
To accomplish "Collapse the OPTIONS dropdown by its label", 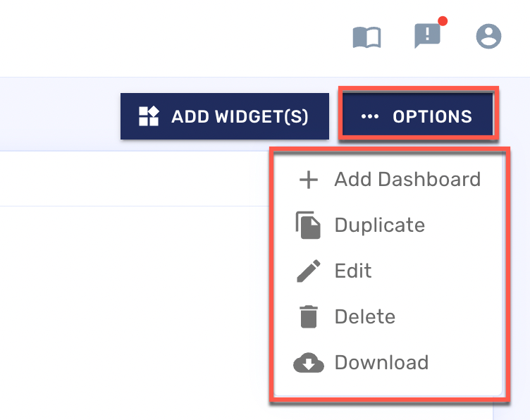I will coord(432,116).
